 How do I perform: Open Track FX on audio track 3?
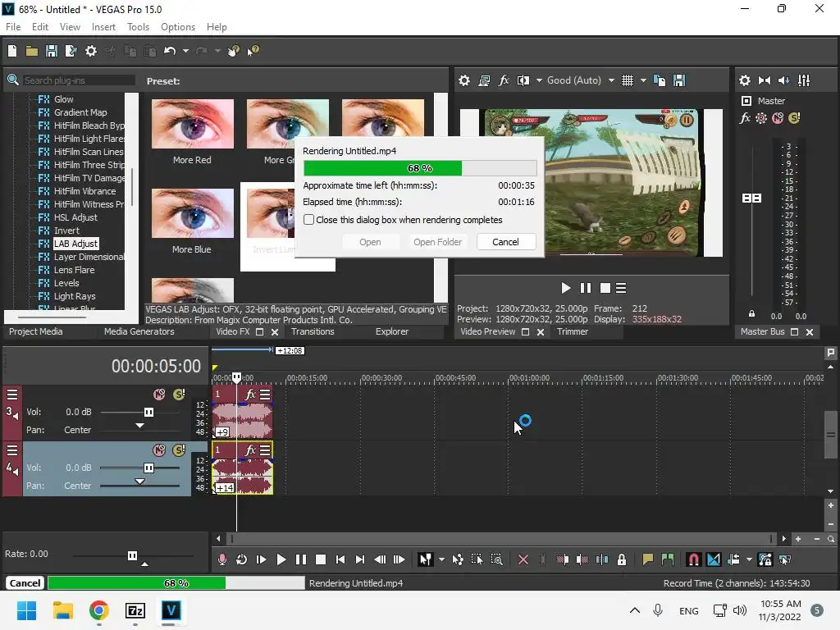(x=250, y=395)
